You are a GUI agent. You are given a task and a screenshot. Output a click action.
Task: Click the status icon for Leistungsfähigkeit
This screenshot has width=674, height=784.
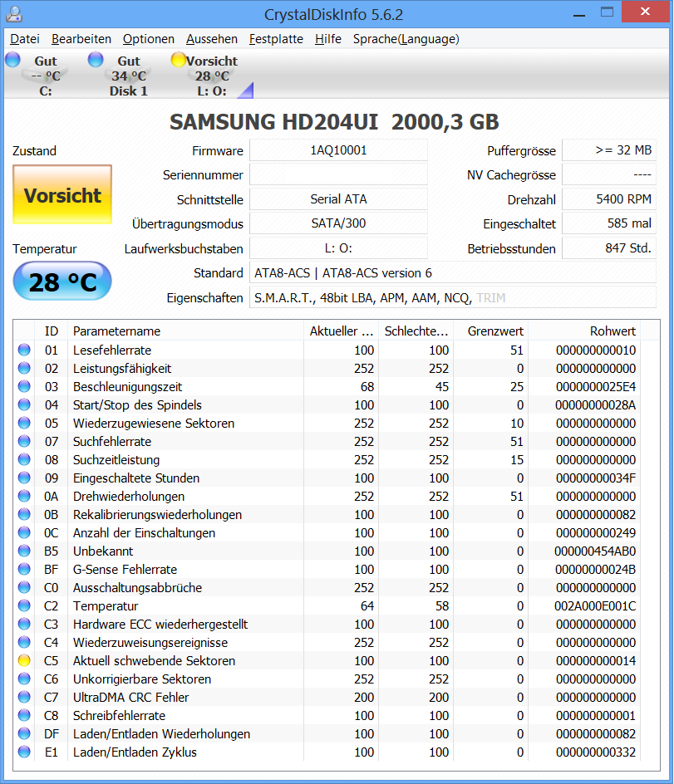click(x=24, y=369)
